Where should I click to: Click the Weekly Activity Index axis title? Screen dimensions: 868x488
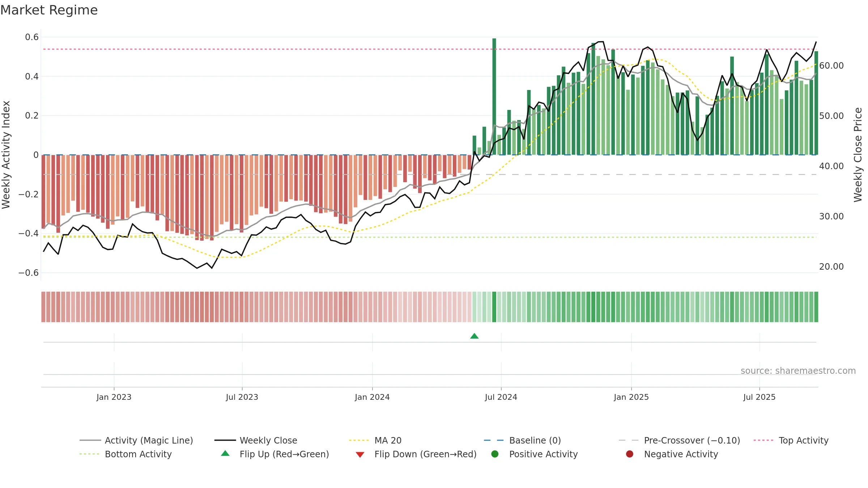[6, 155]
